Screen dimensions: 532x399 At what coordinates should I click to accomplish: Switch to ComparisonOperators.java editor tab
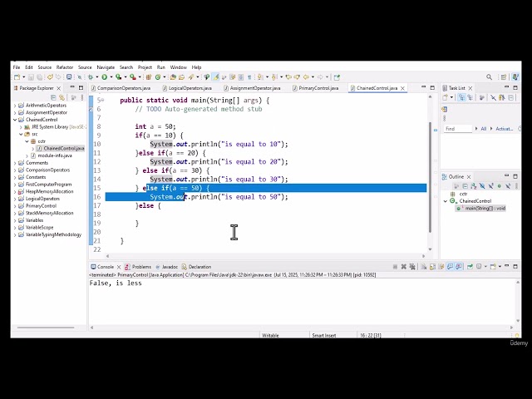[x=121, y=88]
